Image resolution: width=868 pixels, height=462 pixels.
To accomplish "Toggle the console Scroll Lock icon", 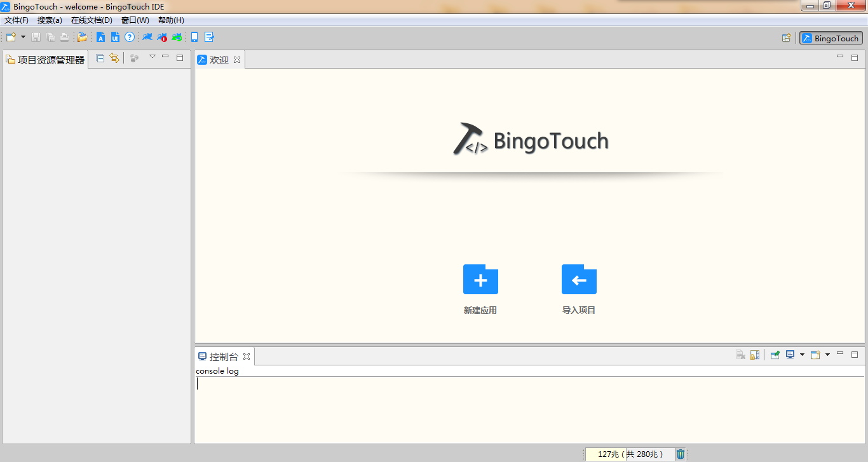I will 755,355.
